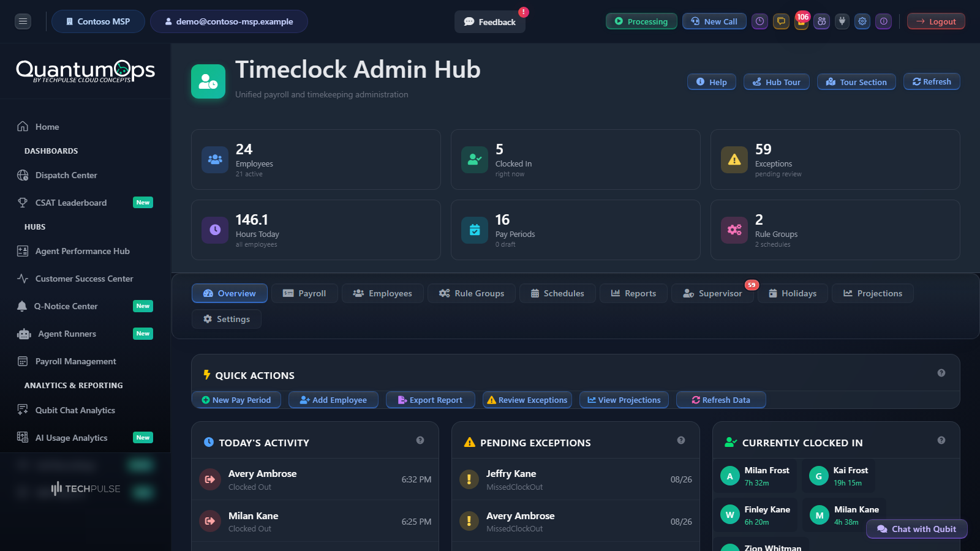Screen dimensions: 980x551
Task: Go to the Schedules tab
Action: pyautogui.click(x=557, y=293)
